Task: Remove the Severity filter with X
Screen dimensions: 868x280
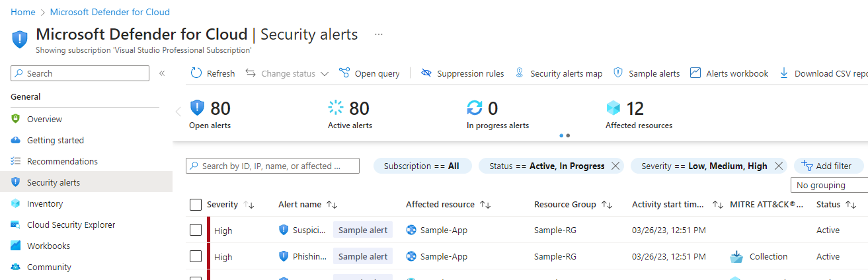Action: click(x=779, y=166)
